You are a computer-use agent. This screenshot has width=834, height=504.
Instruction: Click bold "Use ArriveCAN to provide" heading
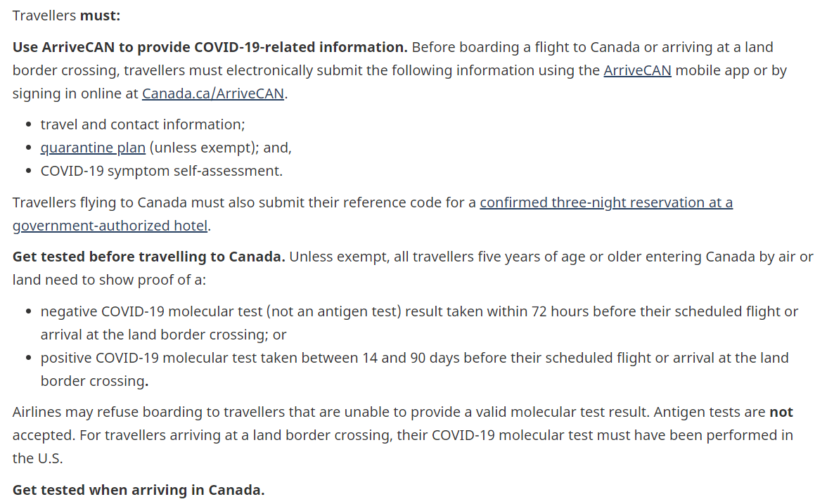[x=210, y=47]
